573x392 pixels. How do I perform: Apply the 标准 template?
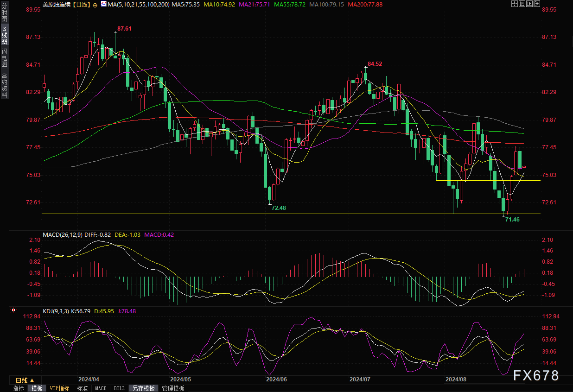pos(82,388)
